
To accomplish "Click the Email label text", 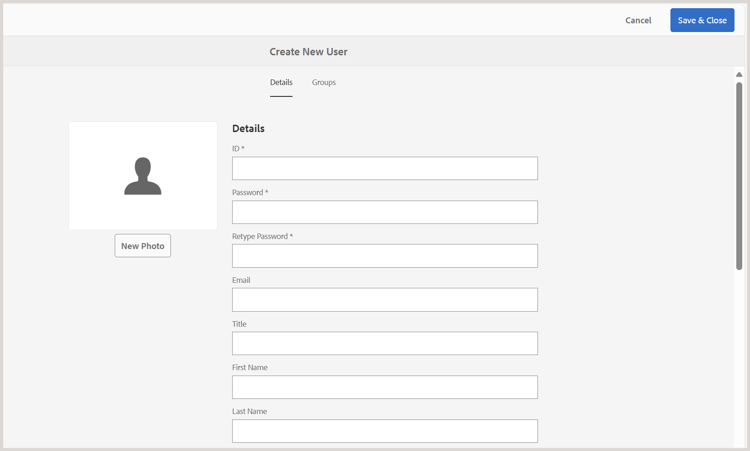I will 241,280.
